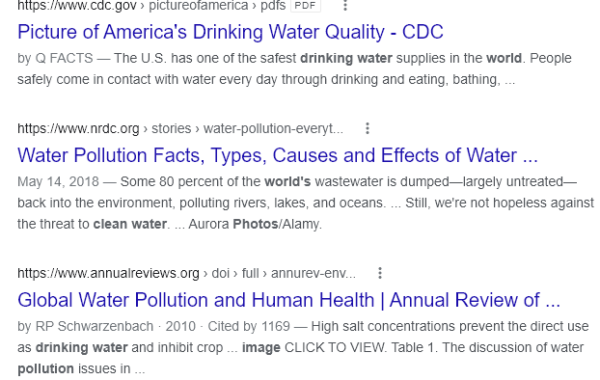Image resolution: width=600 pixels, height=380 pixels.
Task: Click the 'by Q FACTS' snippet text
Action: click(x=55, y=59)
